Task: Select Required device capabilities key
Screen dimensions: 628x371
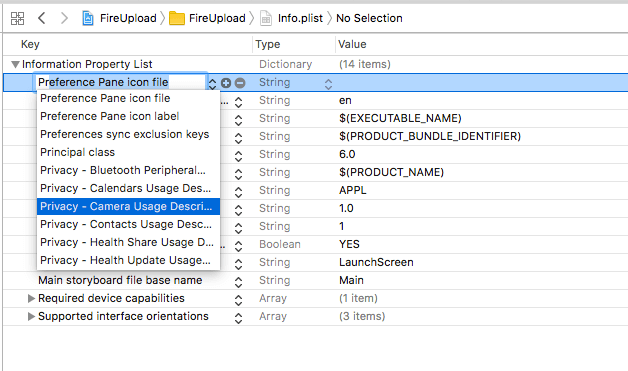Action: 111,298
